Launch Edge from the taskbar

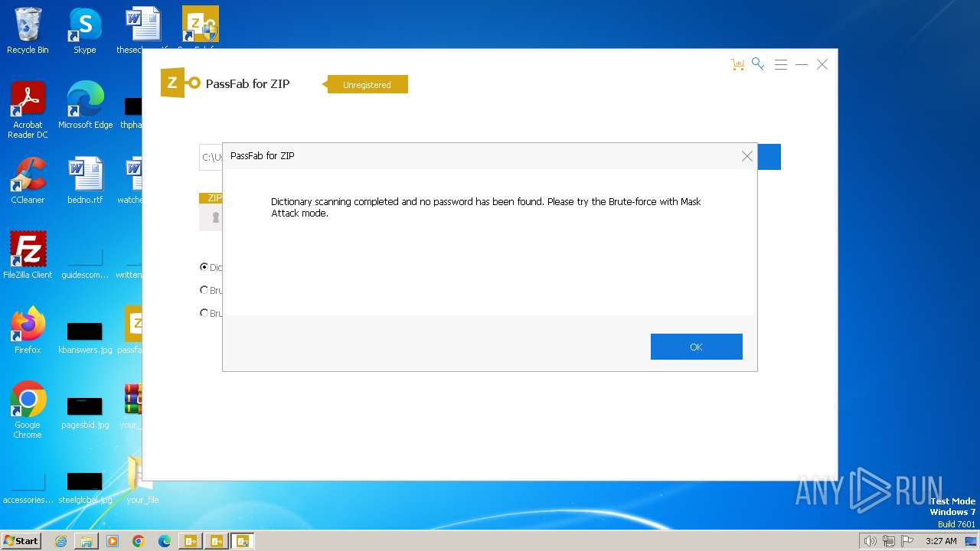[x=165, y=541]
